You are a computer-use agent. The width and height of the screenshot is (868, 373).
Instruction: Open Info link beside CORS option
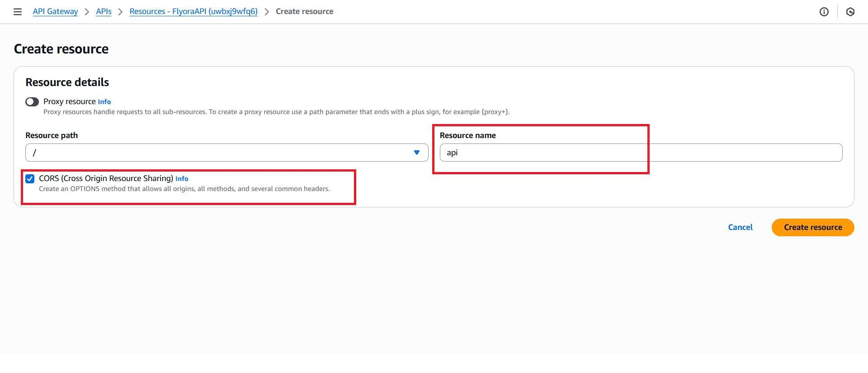click(x=182, y=179)
